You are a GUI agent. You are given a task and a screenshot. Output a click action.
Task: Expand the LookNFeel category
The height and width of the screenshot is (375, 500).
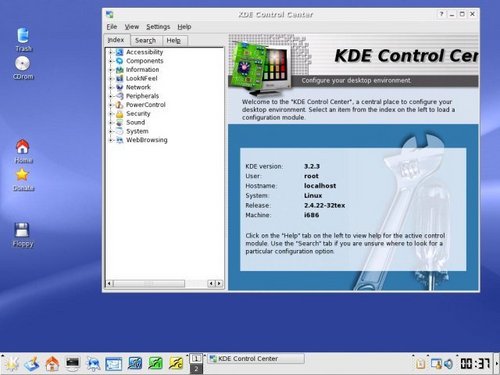click(x=110, y=78)
